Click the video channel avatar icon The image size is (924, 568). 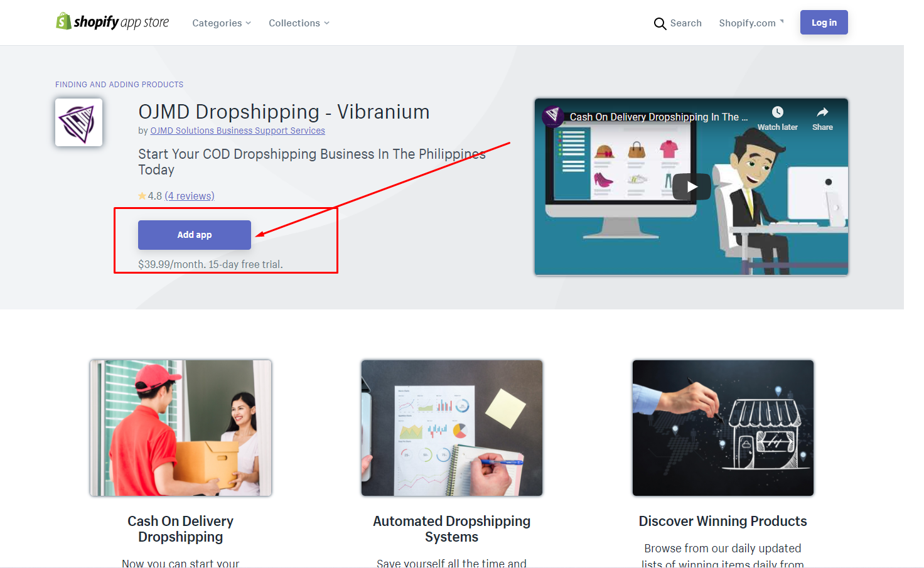[x=553, y=115]
